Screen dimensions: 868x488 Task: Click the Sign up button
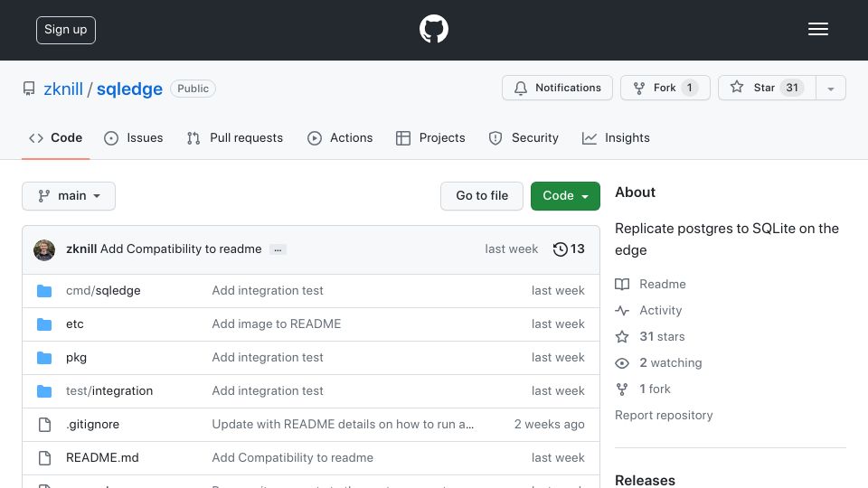point(66,30)
